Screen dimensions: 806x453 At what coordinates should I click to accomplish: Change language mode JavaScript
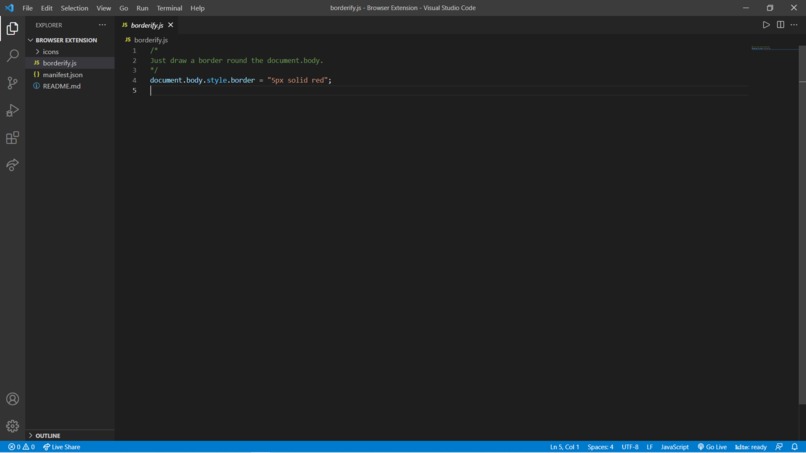(674, 447)
